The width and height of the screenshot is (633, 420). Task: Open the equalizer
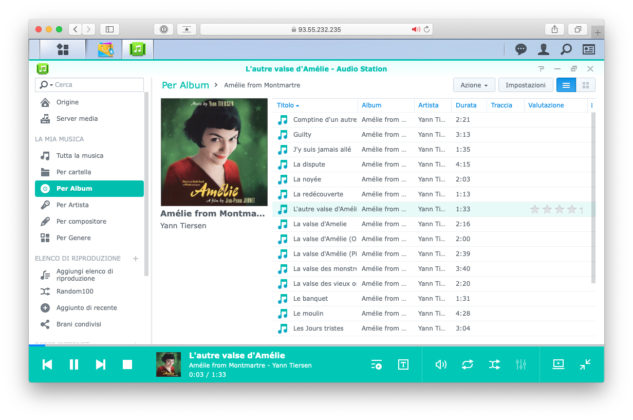521,365
